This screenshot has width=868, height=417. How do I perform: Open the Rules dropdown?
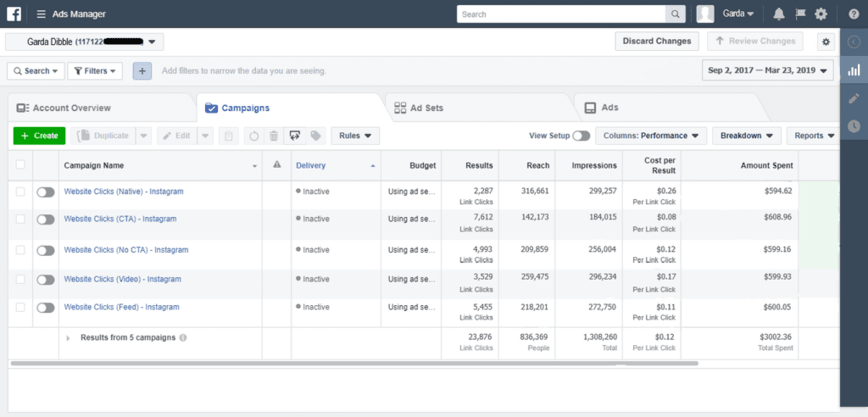[355, 136]
